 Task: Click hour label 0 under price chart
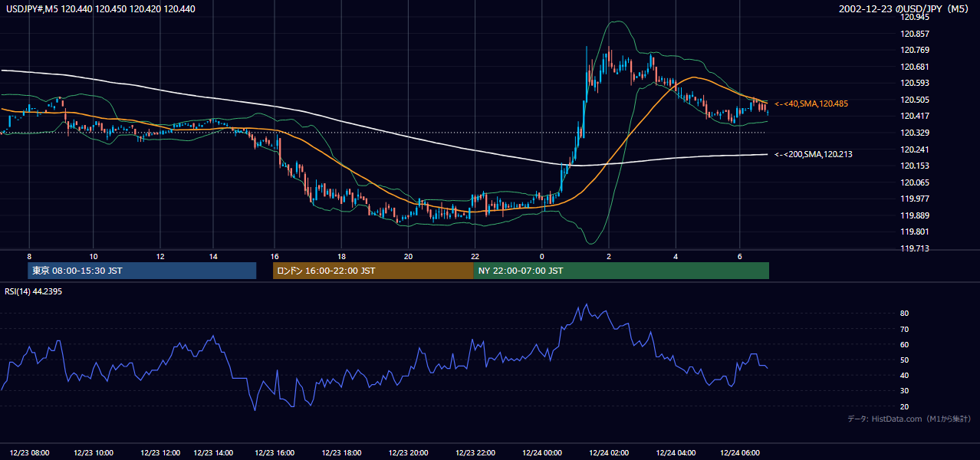coord(541,256)
